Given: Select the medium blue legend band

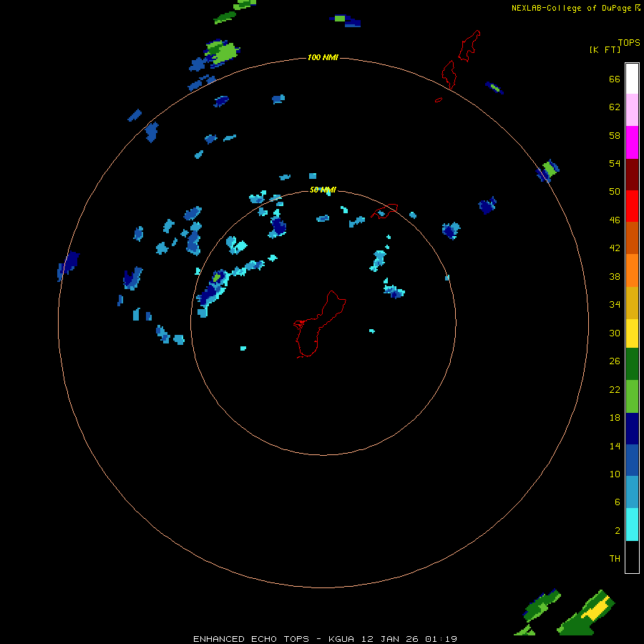Looking at the screenshot, I should [x=632, y=460].
